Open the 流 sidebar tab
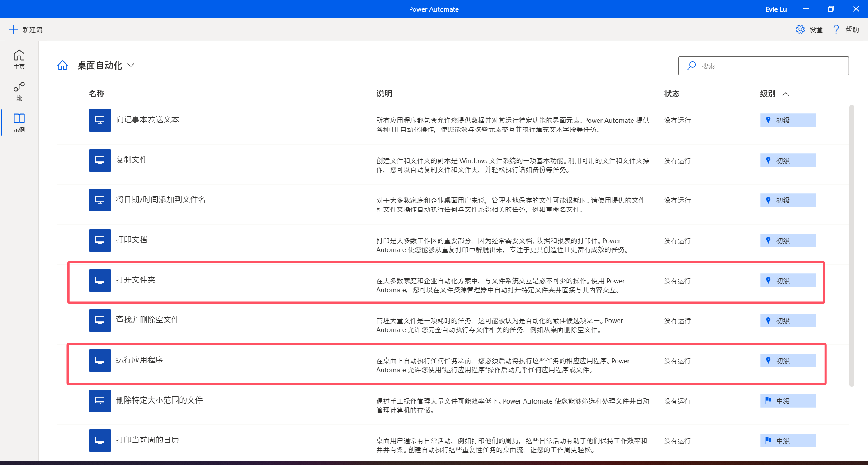This screenshot has width=868, height=465. (x=19, y=91)
